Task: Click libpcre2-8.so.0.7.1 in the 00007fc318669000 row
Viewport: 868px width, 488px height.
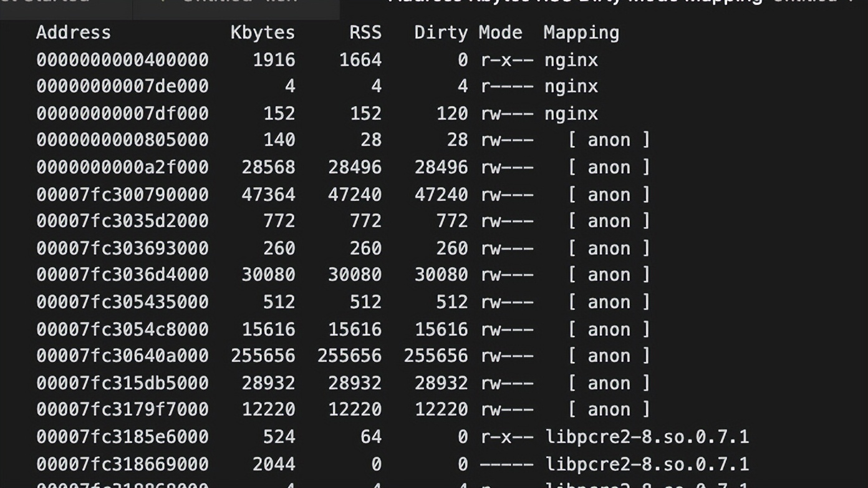Action: click(647, 464)
